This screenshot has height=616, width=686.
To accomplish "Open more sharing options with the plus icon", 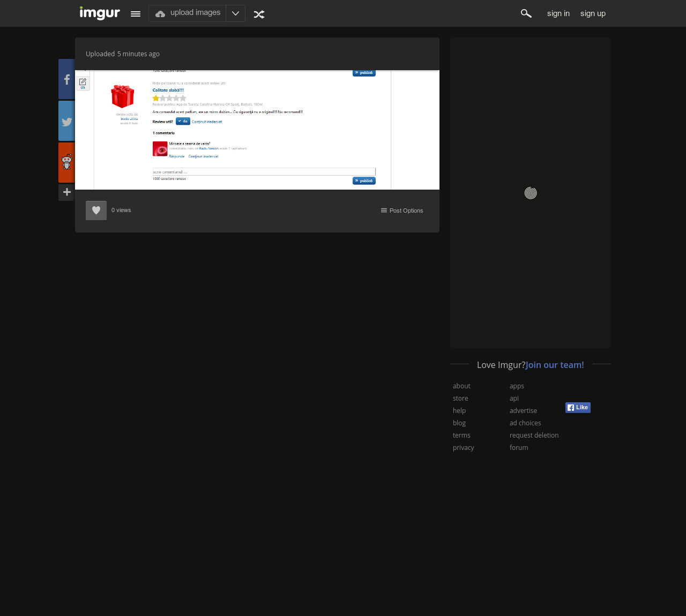I will [66, 192].
